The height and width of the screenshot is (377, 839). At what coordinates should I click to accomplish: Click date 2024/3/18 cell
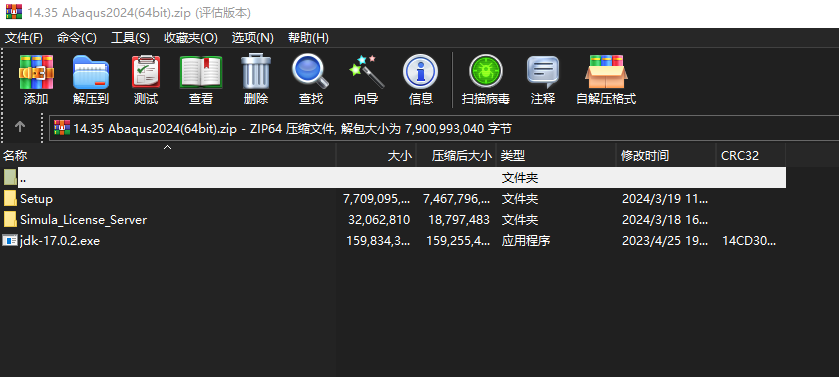pyautogui.click(x=665, y=219)
